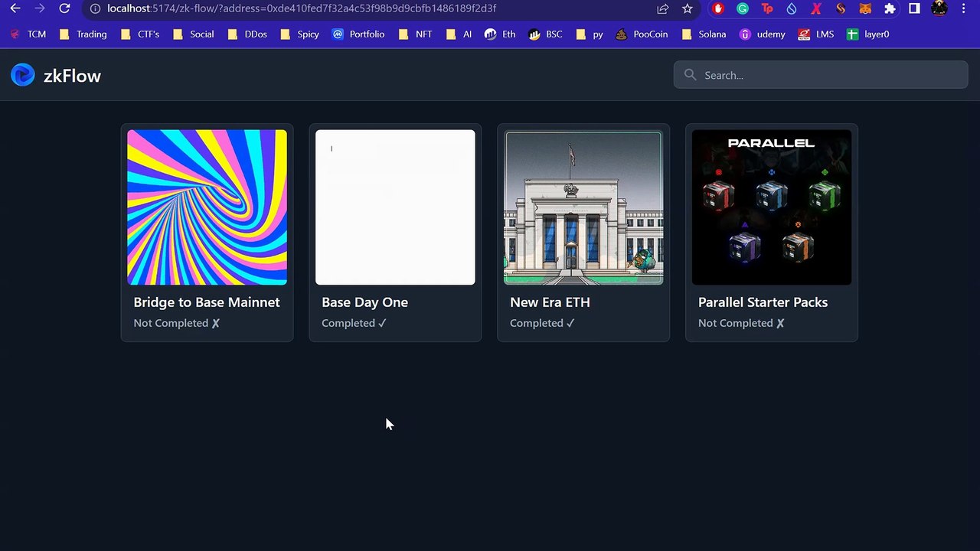980x551 pixels.
Task: Open the MetaMask fox extension
Action: tap(865, 8)
